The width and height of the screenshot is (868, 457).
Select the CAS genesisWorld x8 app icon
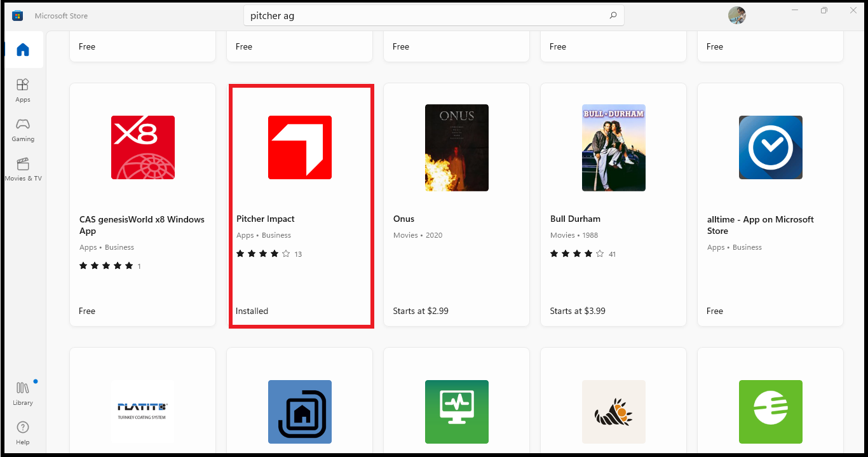click(x=142, y=147)
